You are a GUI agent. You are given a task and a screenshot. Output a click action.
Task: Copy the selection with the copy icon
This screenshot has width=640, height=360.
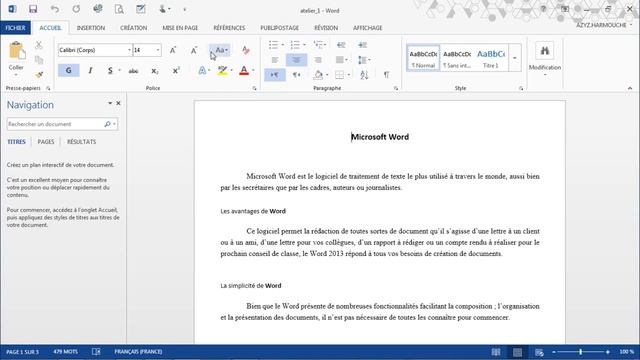(x=39, y=60)
